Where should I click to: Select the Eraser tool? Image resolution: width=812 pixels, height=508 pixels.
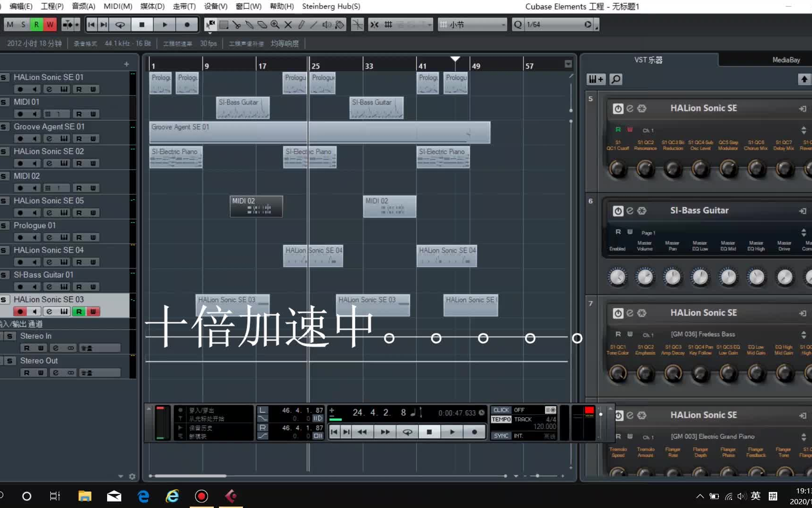click(x=262, y=24)
